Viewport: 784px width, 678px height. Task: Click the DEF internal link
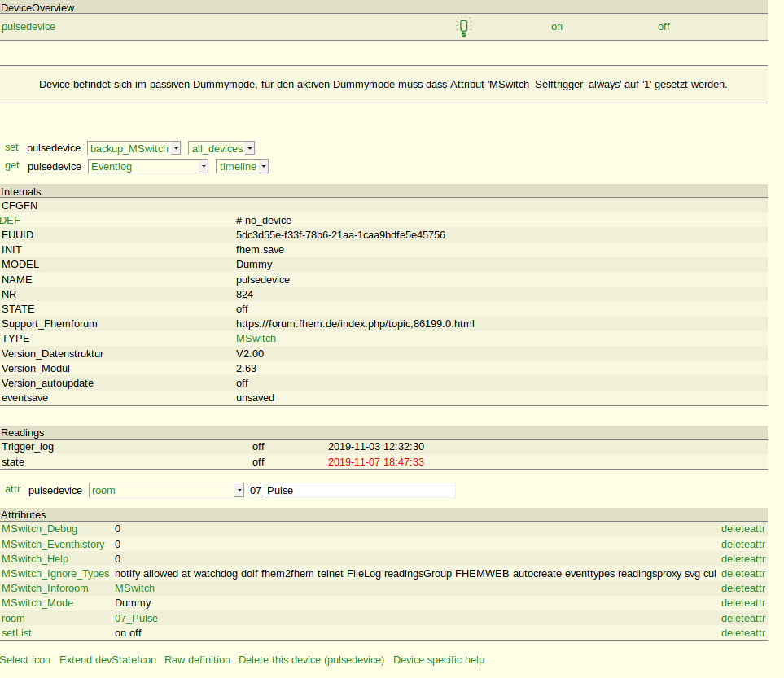pyautogui.click(x=10, y=221)
